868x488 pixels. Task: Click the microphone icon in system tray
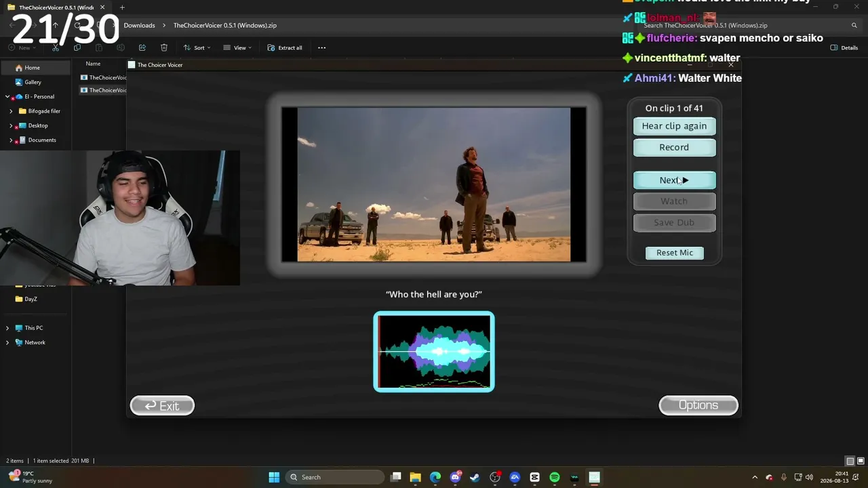(784, 477)
